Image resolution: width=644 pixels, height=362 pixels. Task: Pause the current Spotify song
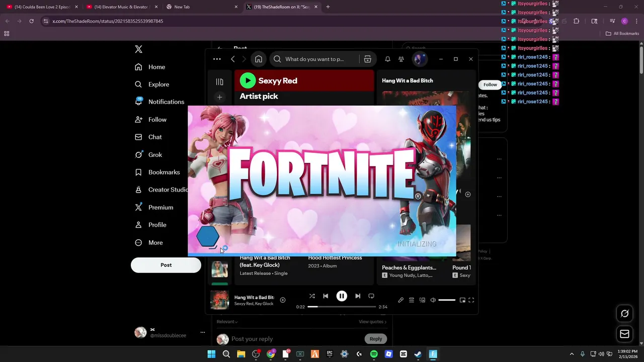coord(342,296)
